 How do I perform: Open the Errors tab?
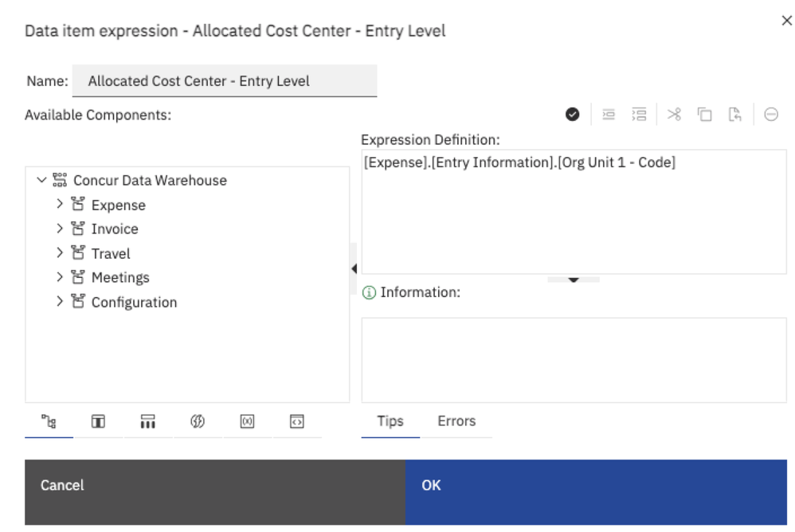(456, 421)
